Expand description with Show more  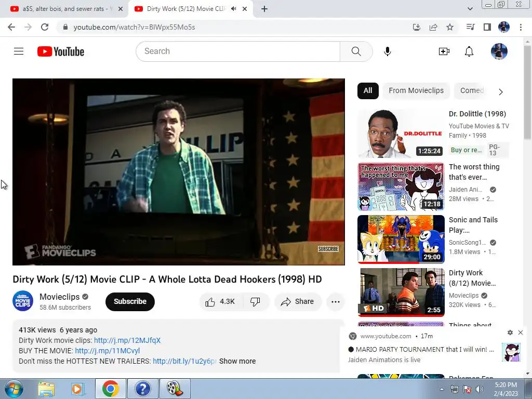click(x=237, y=362)
